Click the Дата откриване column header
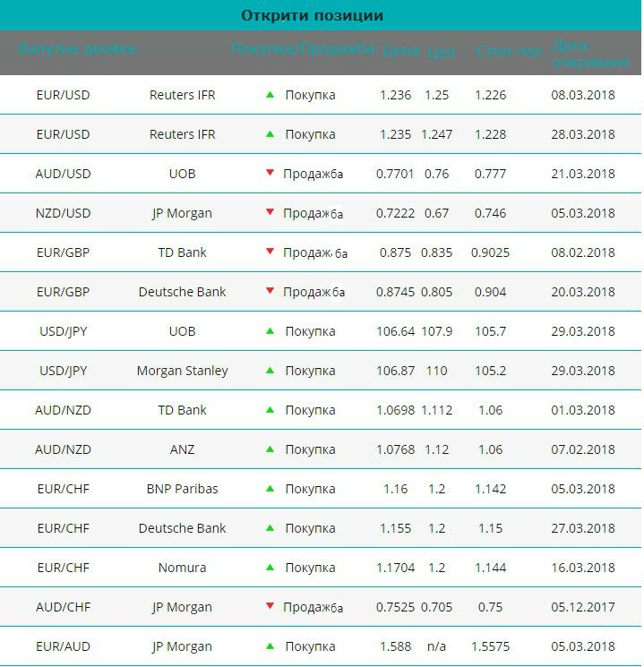Screen dimensions: 644x667 point(591,54)
